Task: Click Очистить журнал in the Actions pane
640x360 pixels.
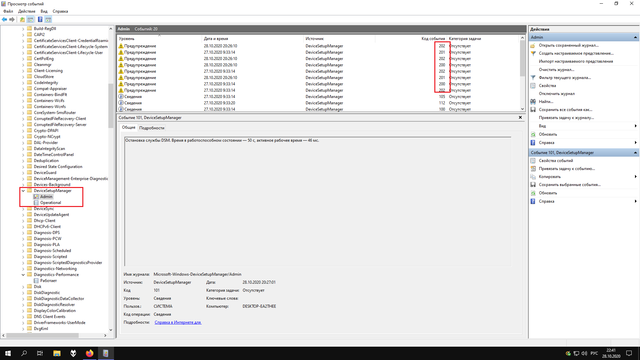Action: click(556, 70)
